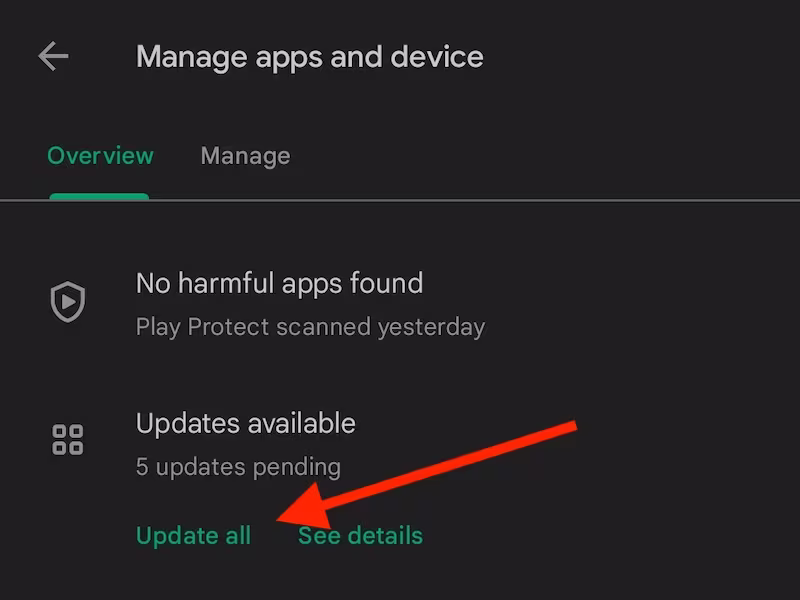Click the red arrow annotation's pointed head

[301, 508]
